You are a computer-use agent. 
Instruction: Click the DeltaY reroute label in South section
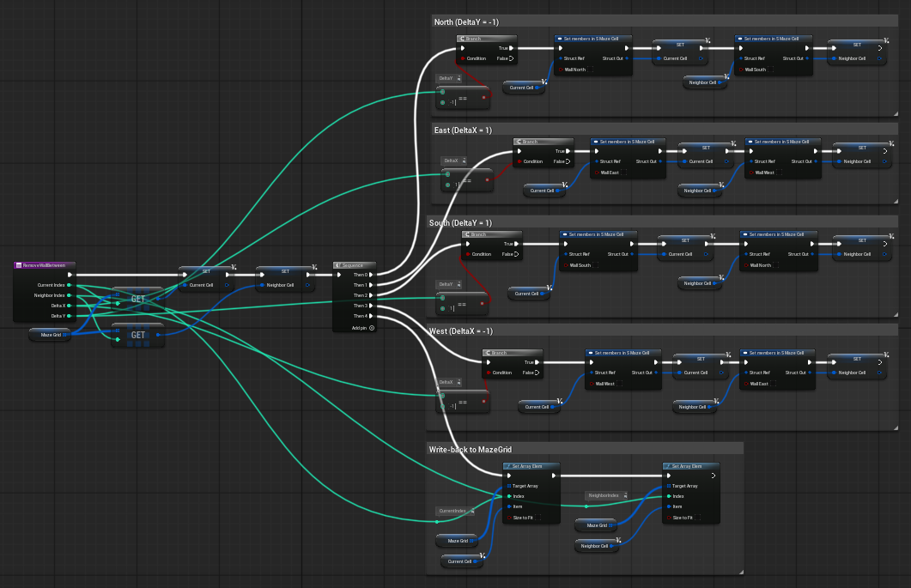coord(448,284)
